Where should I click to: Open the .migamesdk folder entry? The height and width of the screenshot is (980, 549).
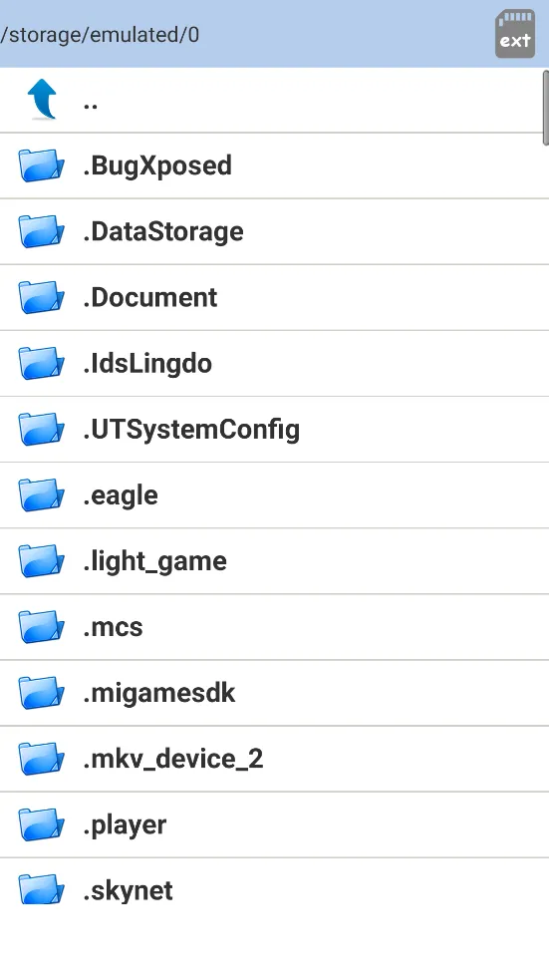[x=274, y=693]
